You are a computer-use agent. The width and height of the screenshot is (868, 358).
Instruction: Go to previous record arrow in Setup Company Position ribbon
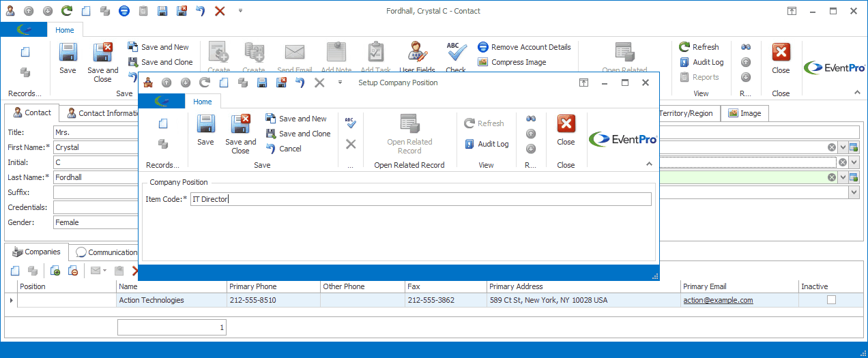(531, 134)
